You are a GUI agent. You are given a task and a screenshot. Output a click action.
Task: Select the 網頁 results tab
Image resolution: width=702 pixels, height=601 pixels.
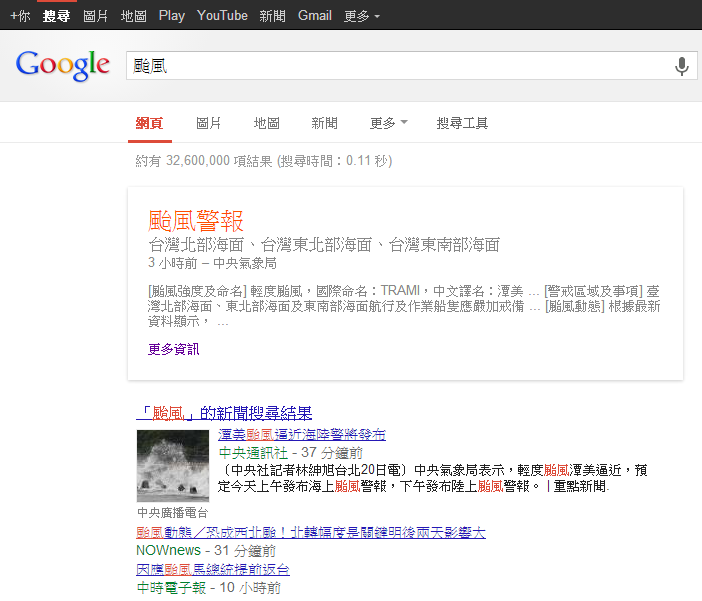tap(150, 123)
